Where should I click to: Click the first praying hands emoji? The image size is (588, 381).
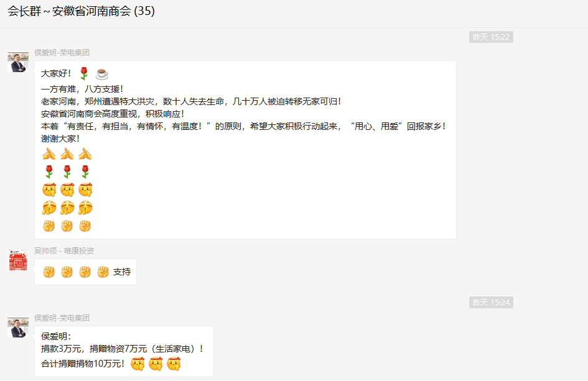[49, 154]
